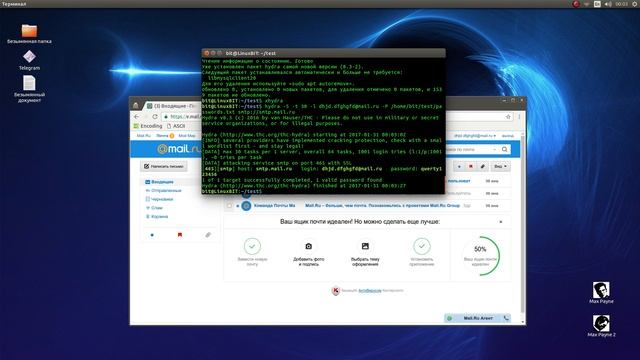Open the Mail.Ru Agent chat bar
This screenshot has height=360, width=640.
click(x=478, y=318)
